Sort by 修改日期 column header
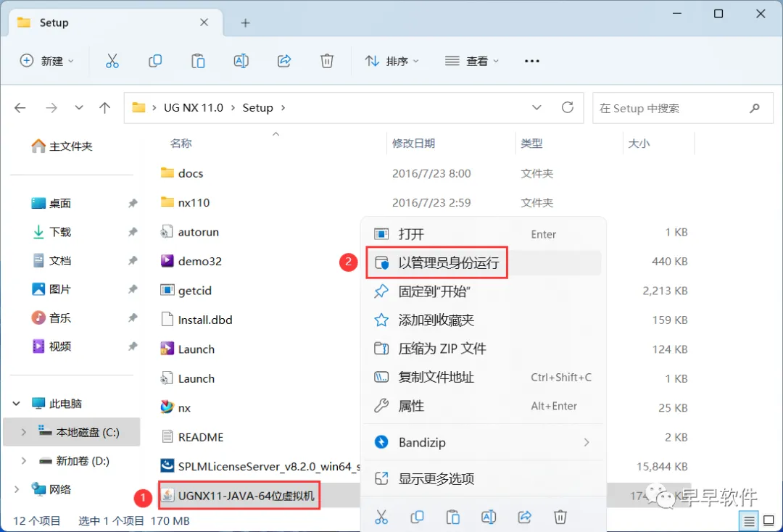This screenshot has width=783, height=532. coord(413,144)
